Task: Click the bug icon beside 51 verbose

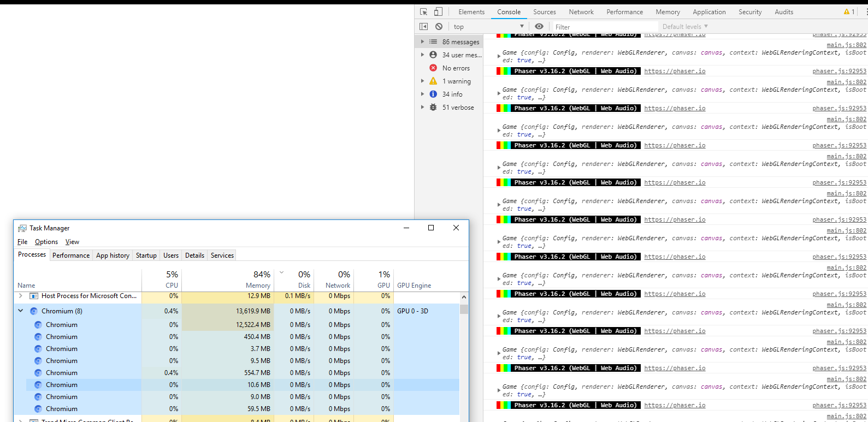Action: (433, 107)
